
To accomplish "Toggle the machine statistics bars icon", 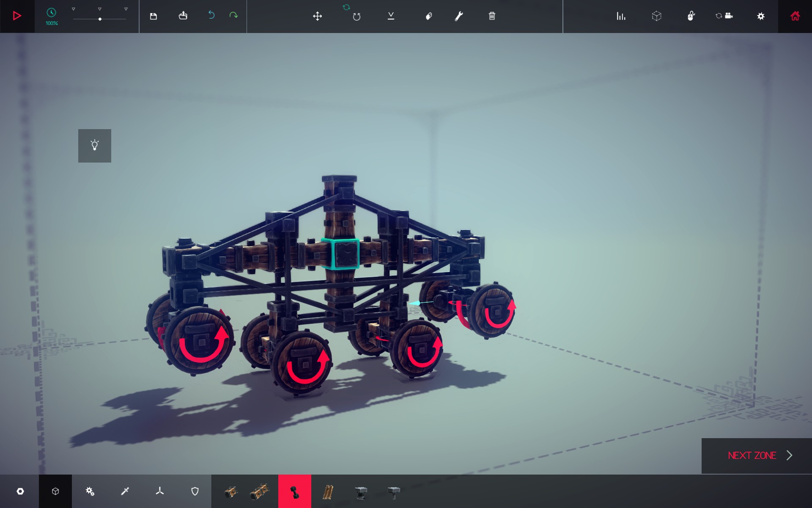I will [x=621, y=16].
